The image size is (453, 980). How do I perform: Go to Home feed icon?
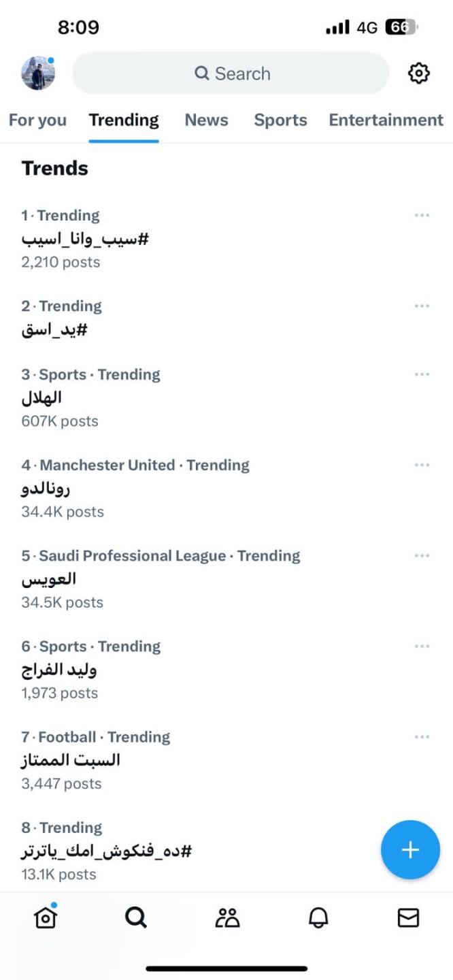click(x=46, y=917)
